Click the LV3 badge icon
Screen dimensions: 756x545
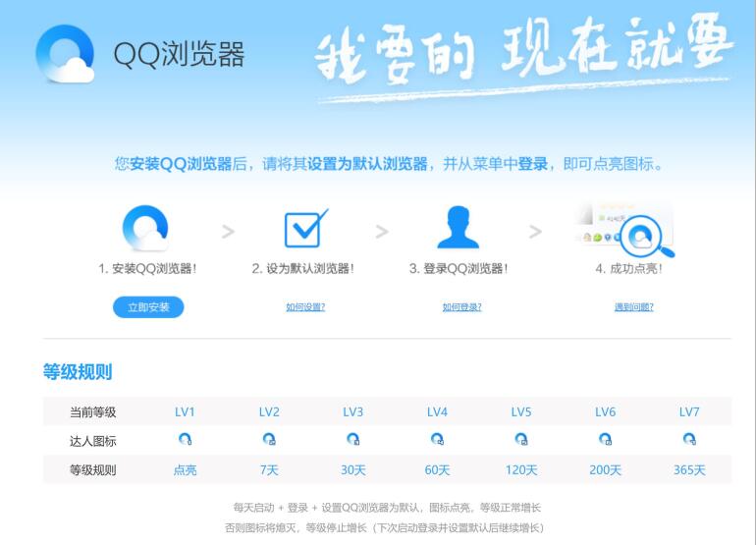point(352,439)
